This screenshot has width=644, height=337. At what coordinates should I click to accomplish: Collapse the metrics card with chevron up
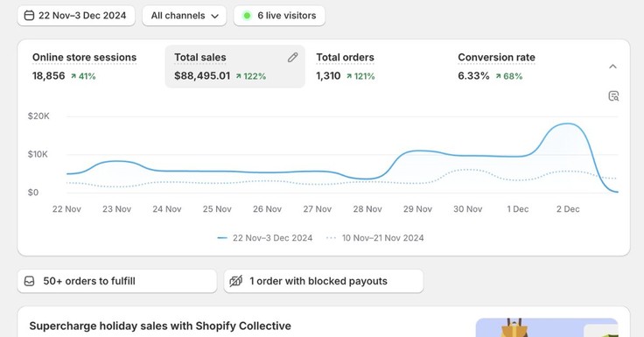point(612,67)
